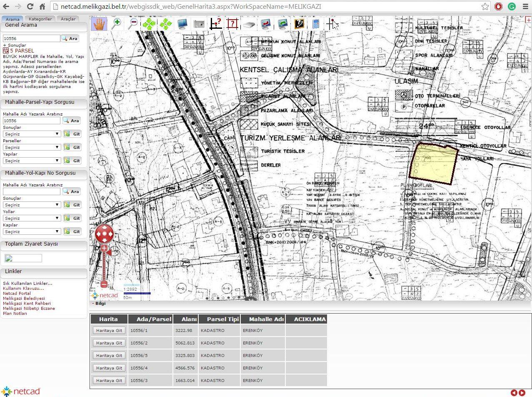Select the point query tool with question mark
Image resolution: width=532 pixels, height=397 pixels.
pyautogui.click(x=215, y=24)
